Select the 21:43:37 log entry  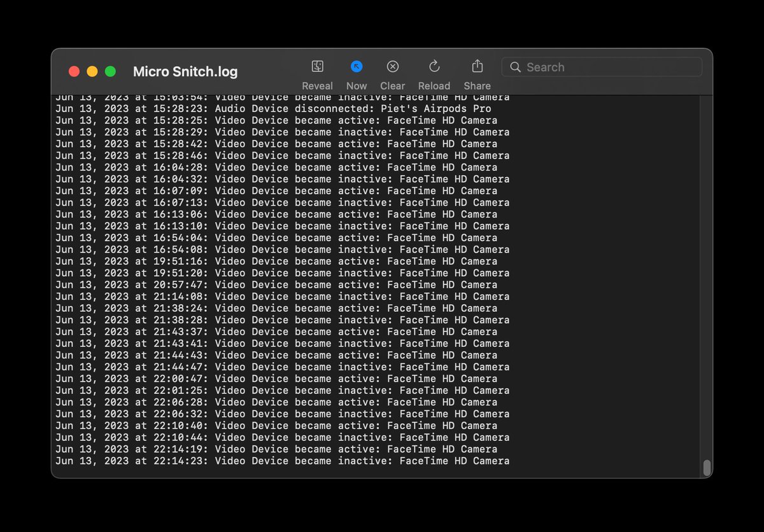[276, 332]
